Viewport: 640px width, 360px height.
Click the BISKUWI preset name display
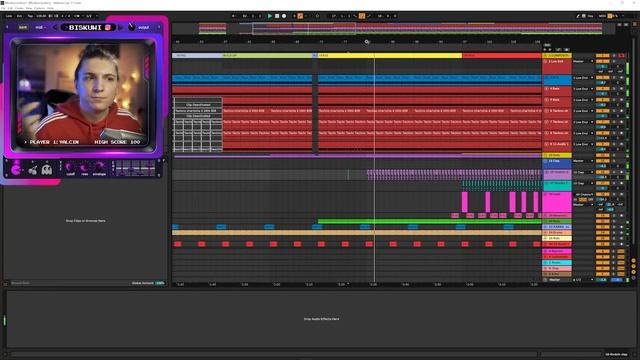point(89,27)
